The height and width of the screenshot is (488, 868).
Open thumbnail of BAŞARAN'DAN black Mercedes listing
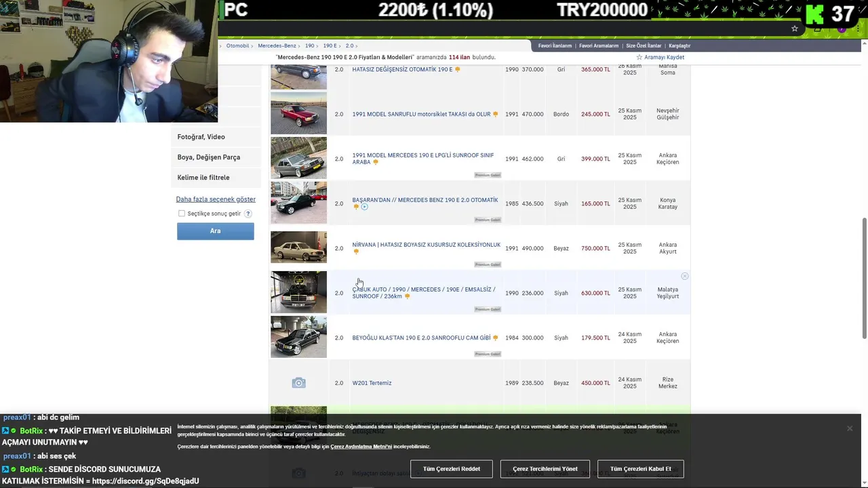(x=298, y=203)
